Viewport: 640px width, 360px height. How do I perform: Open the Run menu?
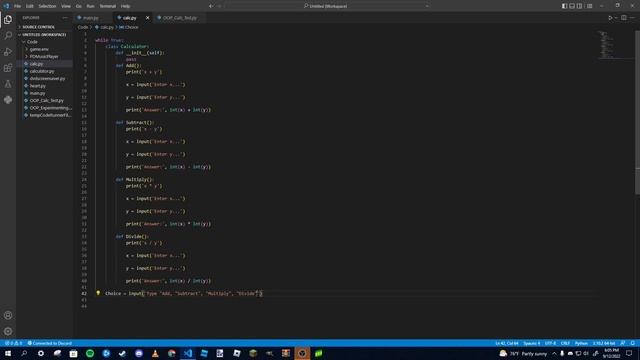91,6
